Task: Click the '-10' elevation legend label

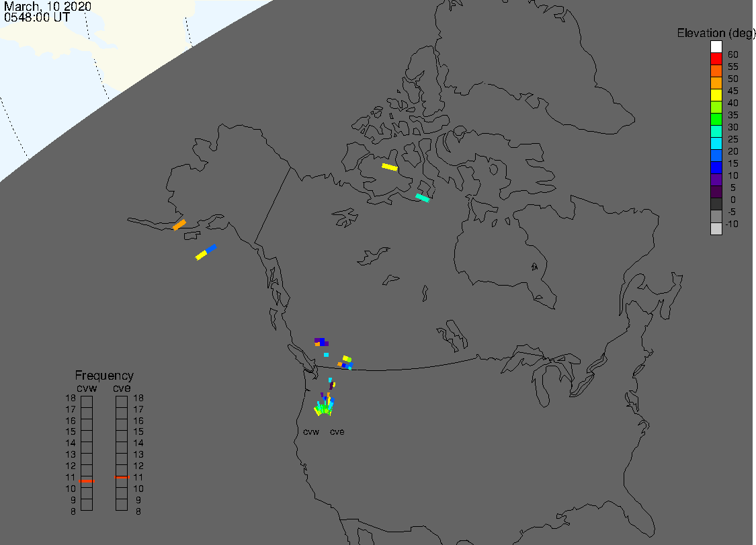Action: click(732, 224)
